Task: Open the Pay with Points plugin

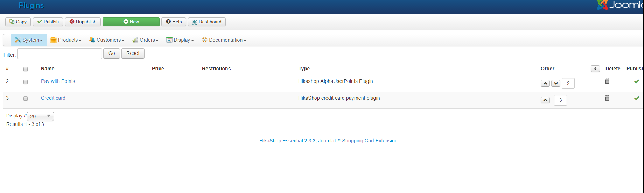Action: click(x=58, y=81)
